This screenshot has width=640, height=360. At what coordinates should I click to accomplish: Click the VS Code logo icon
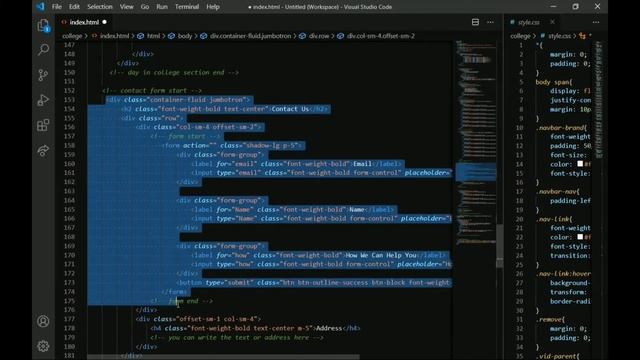pyautogui.click(x=40, y=7)
